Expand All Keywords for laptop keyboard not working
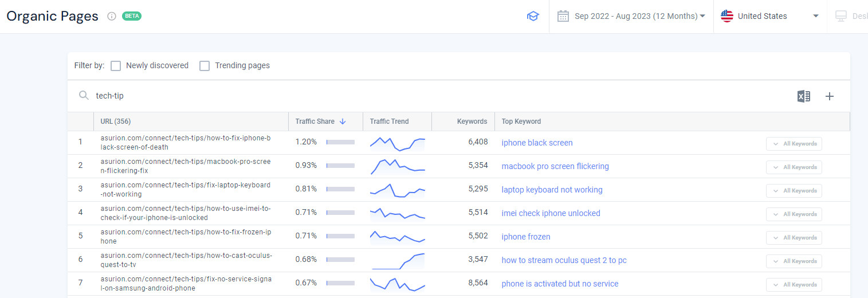This screenshot has width=868, height=298. pyautogui.click(x=794, y=191)
